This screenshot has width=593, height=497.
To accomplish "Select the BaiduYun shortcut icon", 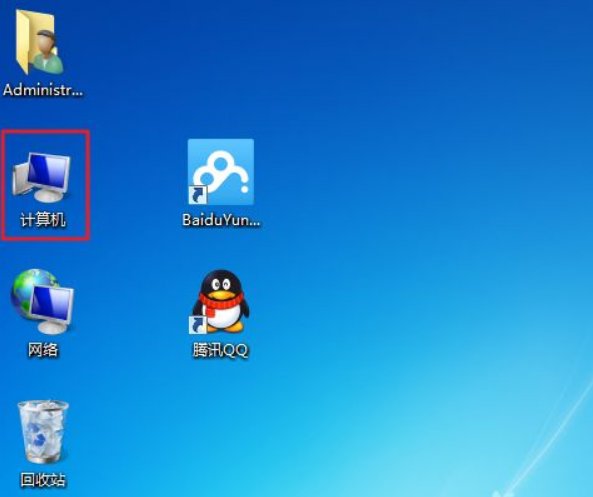I will click(221, 172).
